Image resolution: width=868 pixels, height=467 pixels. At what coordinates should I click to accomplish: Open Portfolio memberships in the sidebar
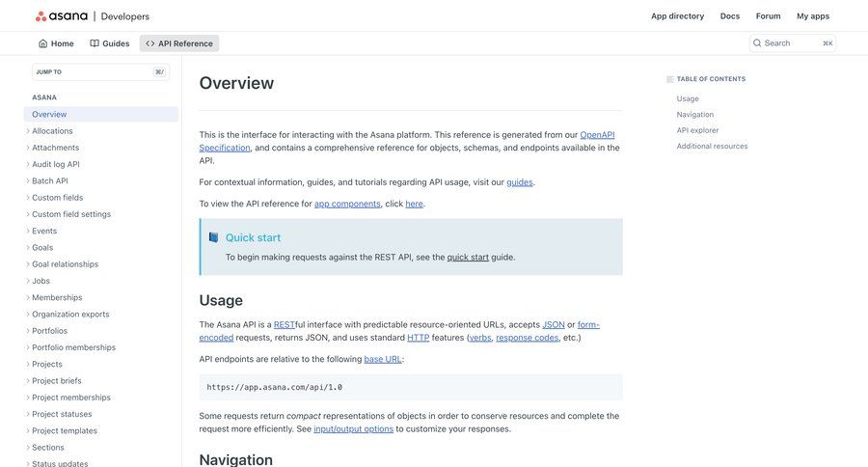73,347
